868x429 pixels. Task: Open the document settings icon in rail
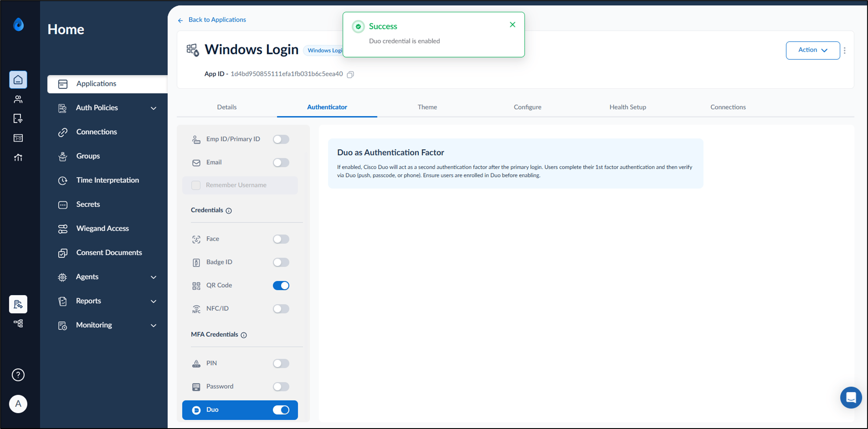tap(18, 304)
